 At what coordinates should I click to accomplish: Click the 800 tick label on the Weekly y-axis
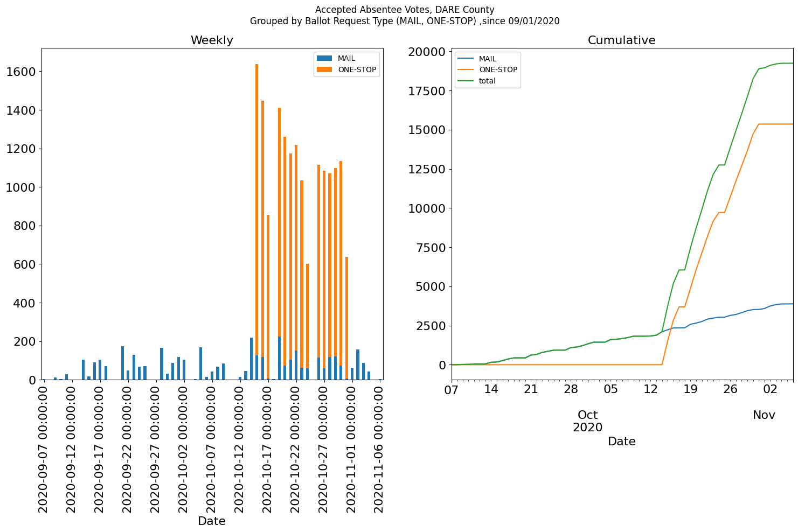(24, 226)
